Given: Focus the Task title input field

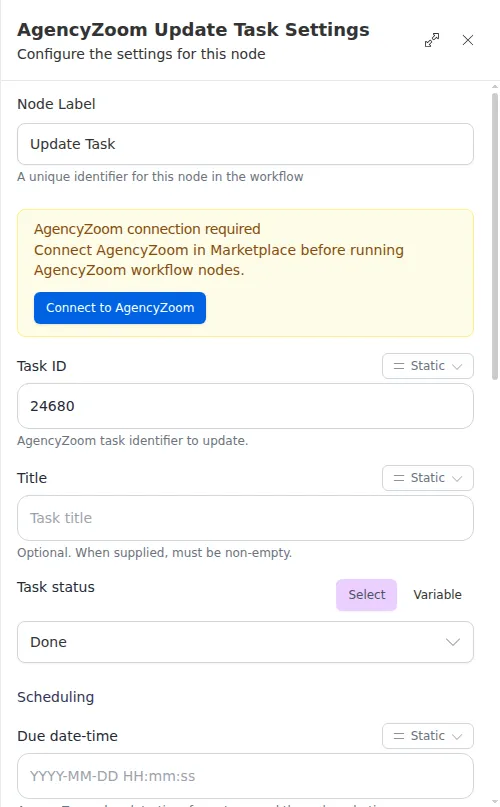Looking at the screenshot, I should 245,518.
